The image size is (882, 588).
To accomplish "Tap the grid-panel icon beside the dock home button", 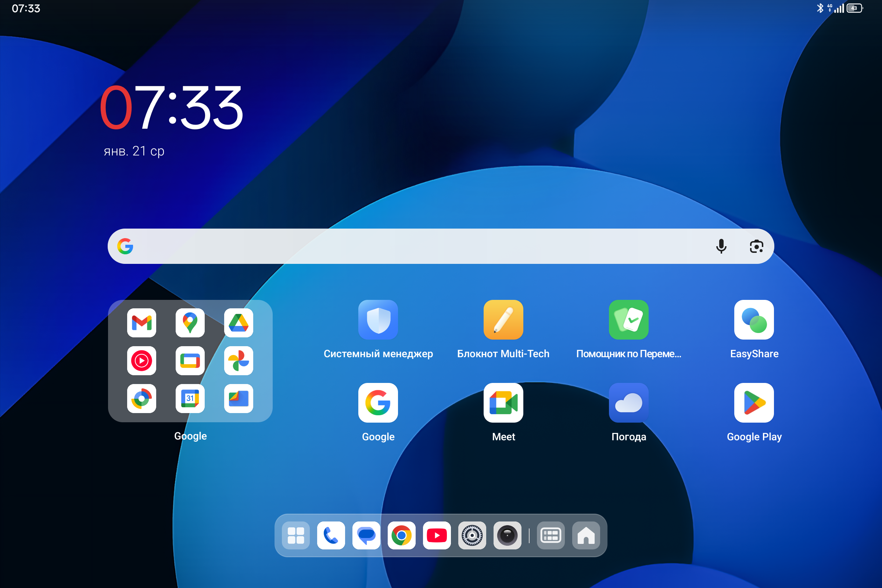I will [551, 535].
